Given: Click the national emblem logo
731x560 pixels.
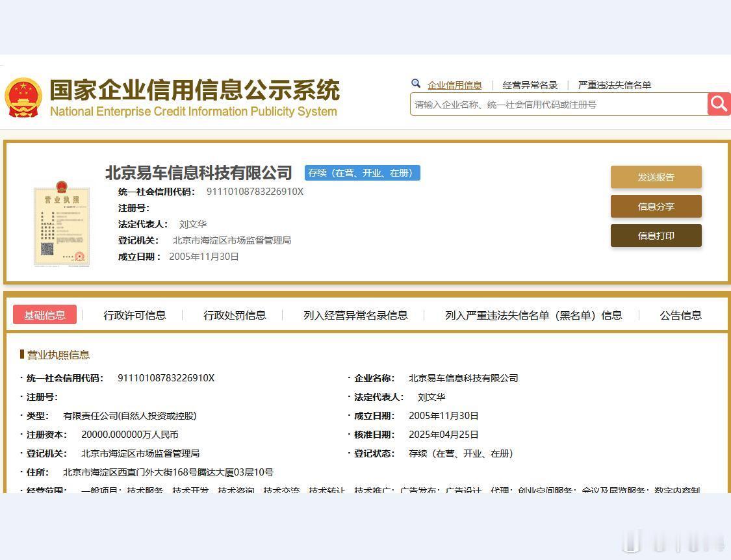Looking at the screenshot, I should (x=23, y=98).
